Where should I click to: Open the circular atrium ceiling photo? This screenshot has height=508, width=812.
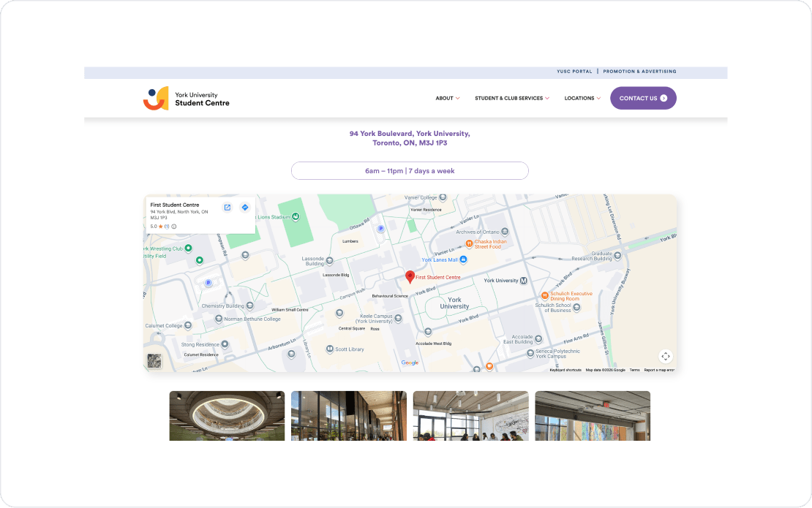pyautogui.click(x=227, y=416)
